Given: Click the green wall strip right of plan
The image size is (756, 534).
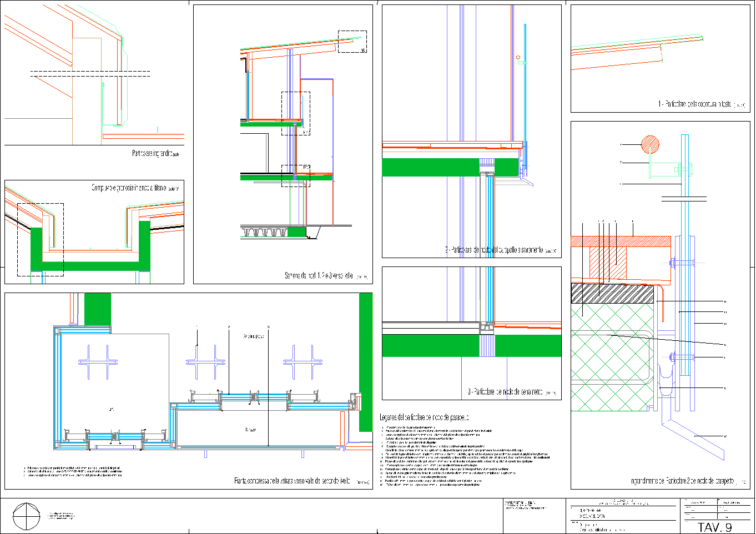Looking at the screenshot, I should (365, 361).
